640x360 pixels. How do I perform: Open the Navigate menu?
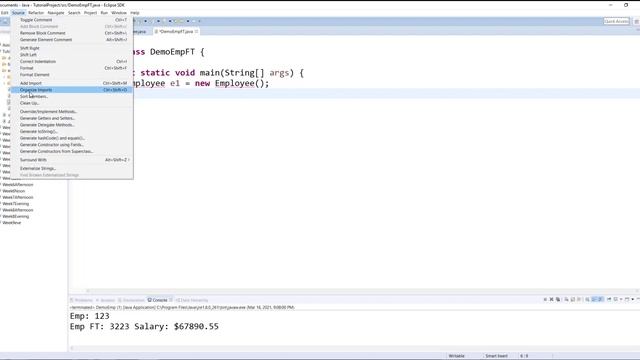click(x=56, y=13)
